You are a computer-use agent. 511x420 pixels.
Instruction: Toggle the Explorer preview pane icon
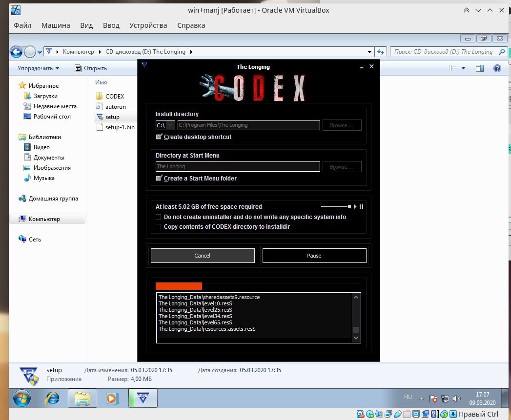[x=480, y=68]
